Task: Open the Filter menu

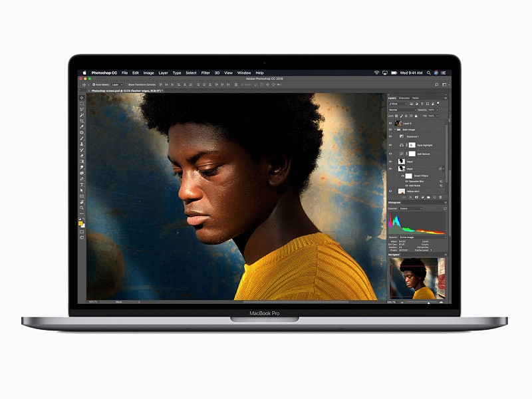Action: point(205,72)
